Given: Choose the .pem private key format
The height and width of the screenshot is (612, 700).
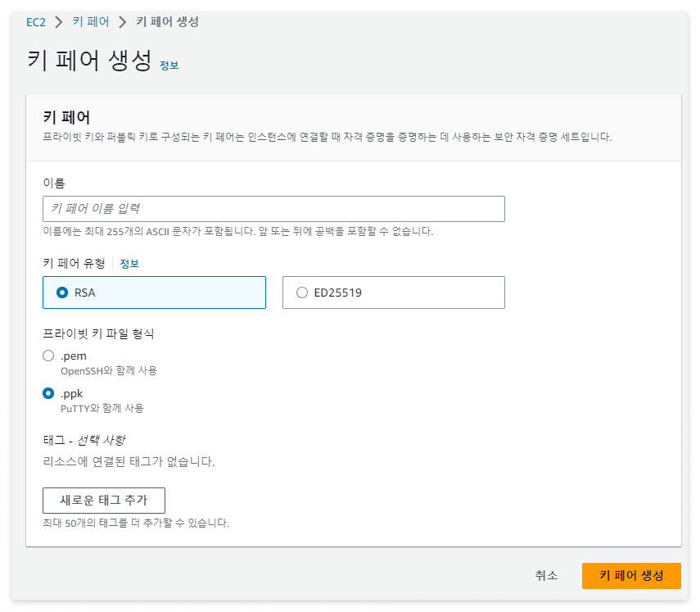Looking at the screenshot, I should 48,356.
